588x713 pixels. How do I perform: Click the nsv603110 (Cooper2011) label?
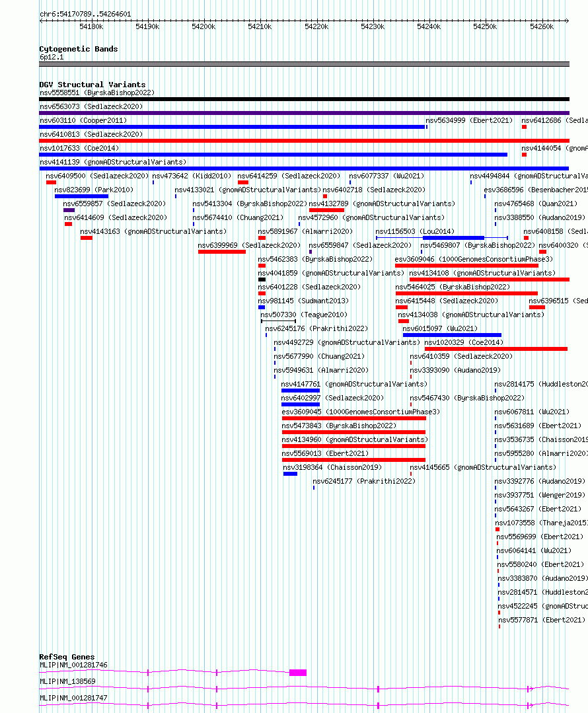[83, 120]
